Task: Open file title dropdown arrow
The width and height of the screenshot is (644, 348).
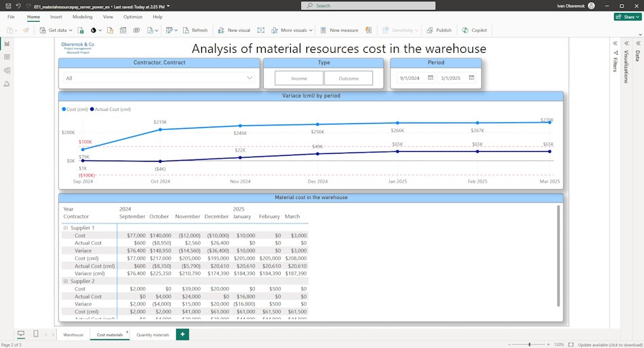Action: tap(168, 7)
